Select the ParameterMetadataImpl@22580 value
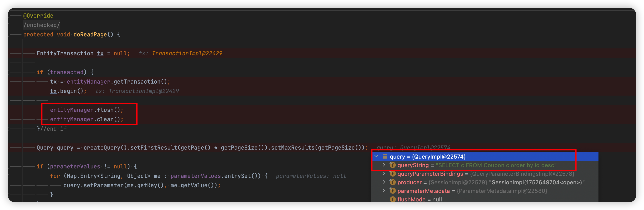The width and height of the screenshot is (644, 210). [x=502, y=191]
